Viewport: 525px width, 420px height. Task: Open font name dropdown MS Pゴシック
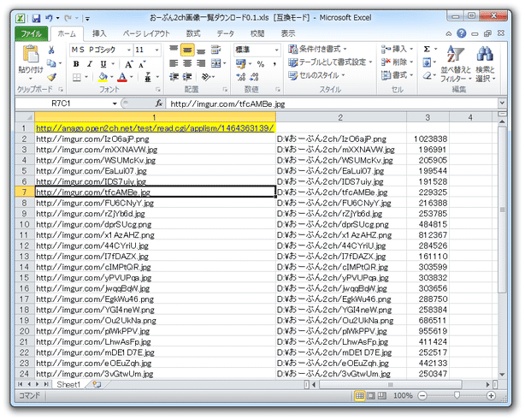tap(129, 50)
